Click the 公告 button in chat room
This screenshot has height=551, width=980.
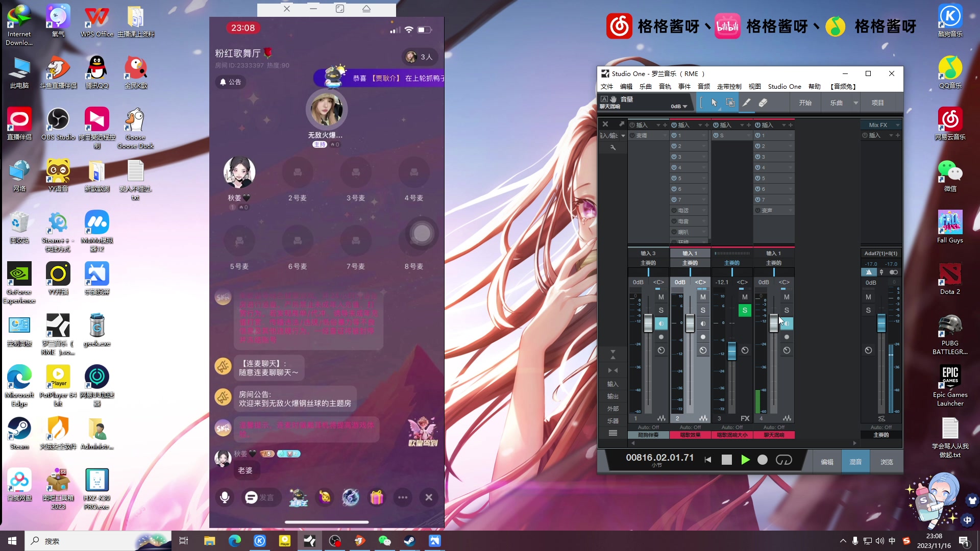coord(230,82)
